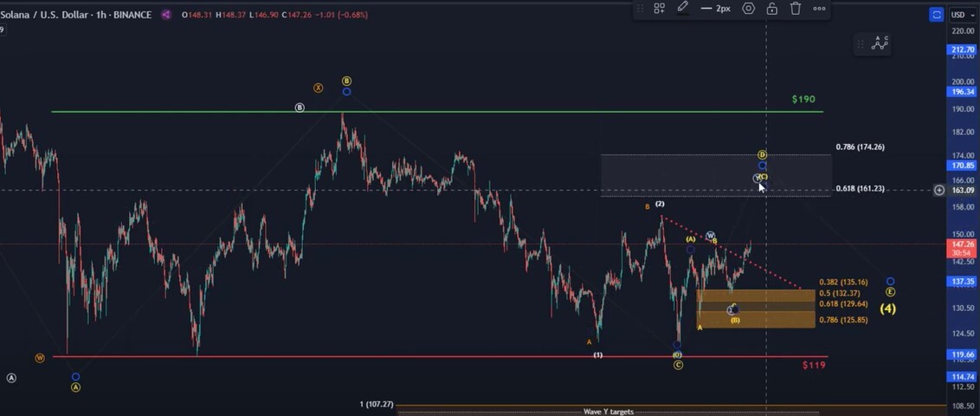Select the yellow (B) label in orange box
980x416 pixels.
tap(735, 321)
